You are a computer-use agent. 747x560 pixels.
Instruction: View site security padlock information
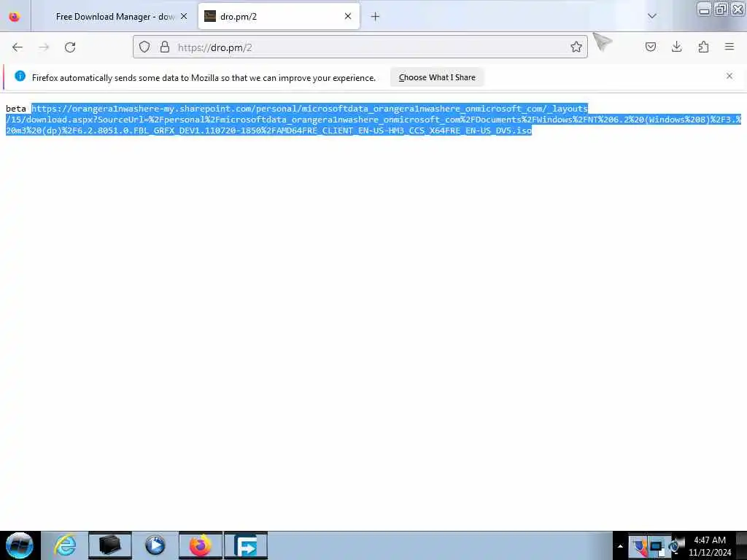[165, 47]
